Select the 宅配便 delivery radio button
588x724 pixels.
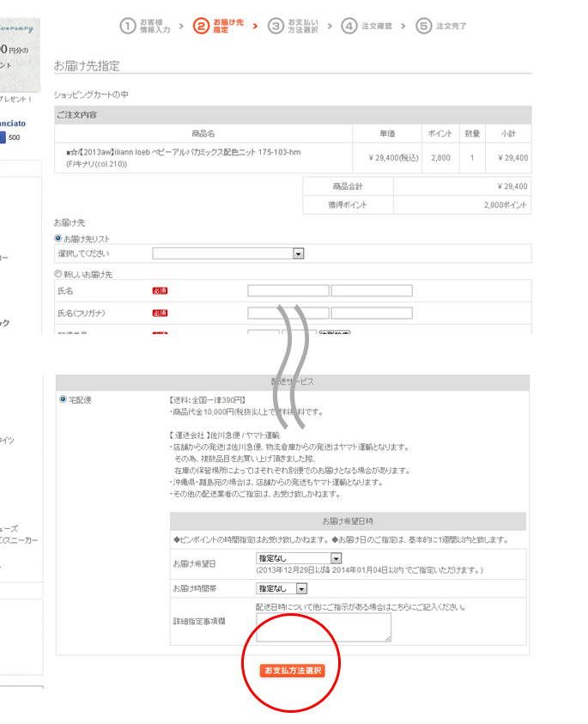point(63,399)
